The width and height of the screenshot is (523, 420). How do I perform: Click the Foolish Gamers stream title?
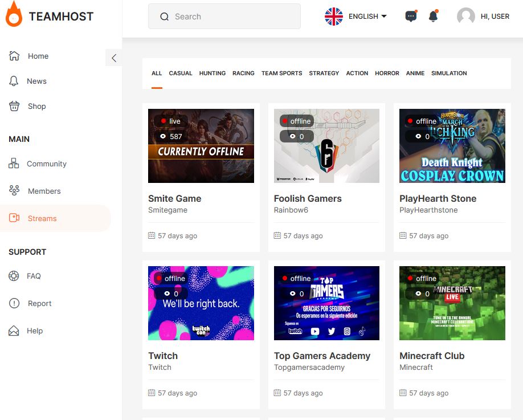[x=308, y=198]
